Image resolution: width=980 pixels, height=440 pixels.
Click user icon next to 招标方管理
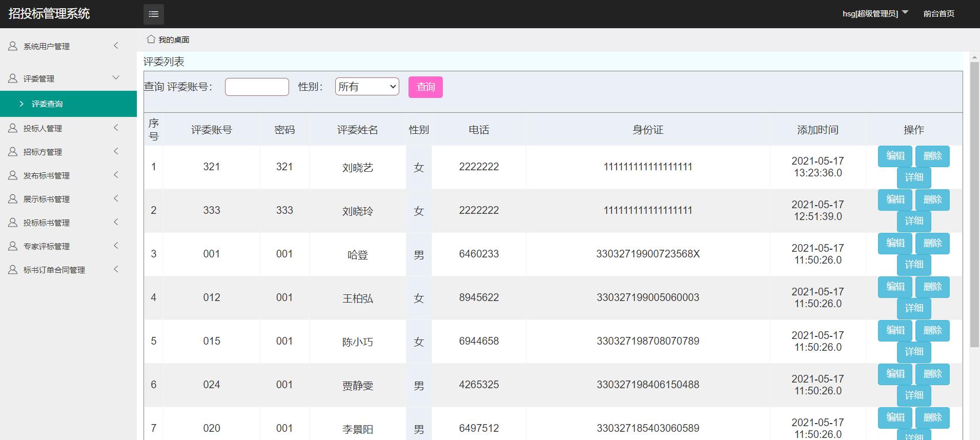13,152
